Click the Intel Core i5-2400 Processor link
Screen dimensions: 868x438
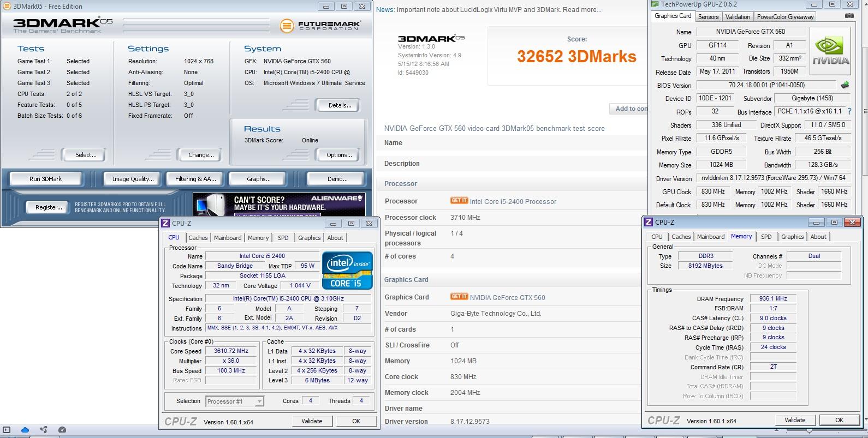pos(513,201)
